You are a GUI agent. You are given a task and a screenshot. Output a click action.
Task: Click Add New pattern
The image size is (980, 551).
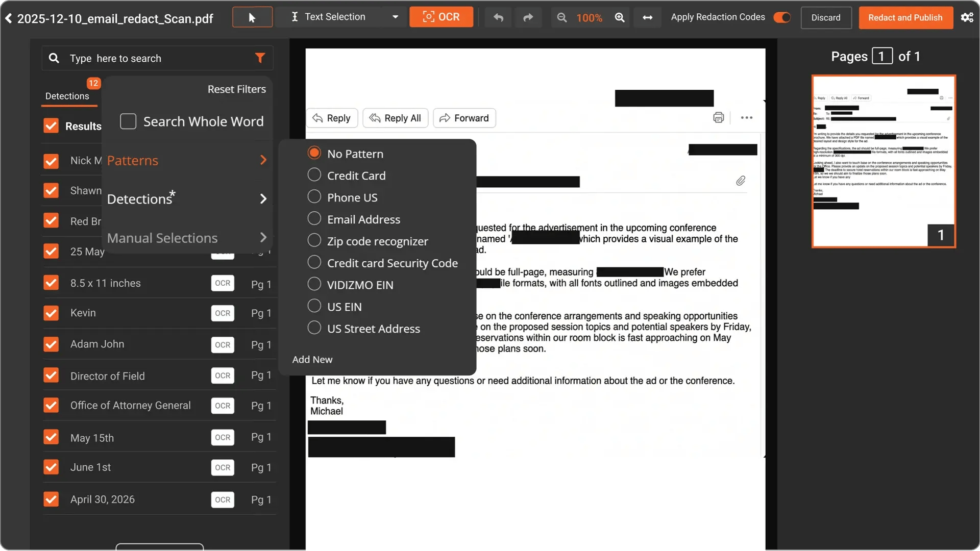point(312,360)
